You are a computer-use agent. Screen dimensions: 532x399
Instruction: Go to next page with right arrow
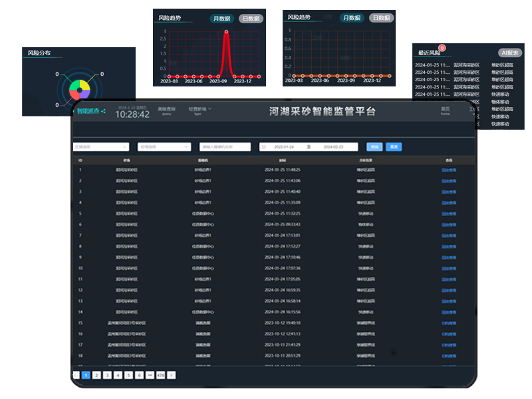[x=172, y=375]
